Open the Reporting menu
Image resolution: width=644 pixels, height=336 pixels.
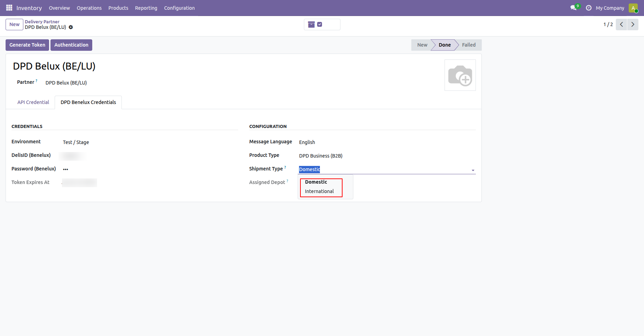tap(146, 8)
